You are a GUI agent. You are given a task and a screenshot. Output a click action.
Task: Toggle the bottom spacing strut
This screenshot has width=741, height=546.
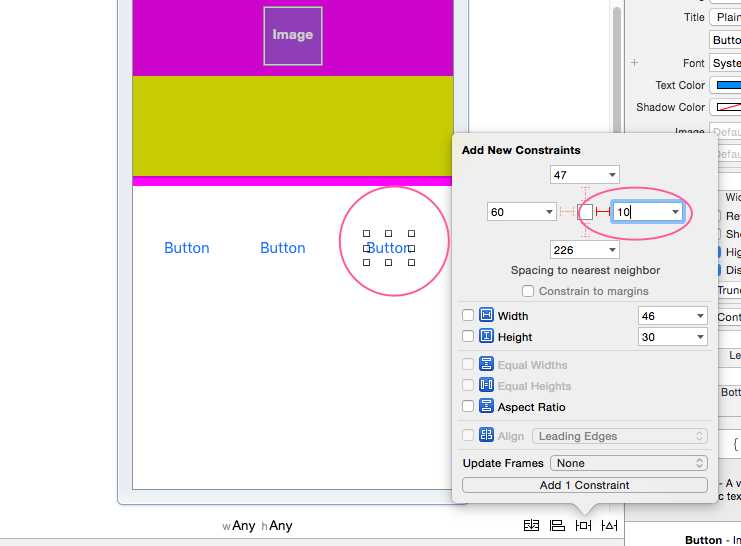(x=585, y=229)
